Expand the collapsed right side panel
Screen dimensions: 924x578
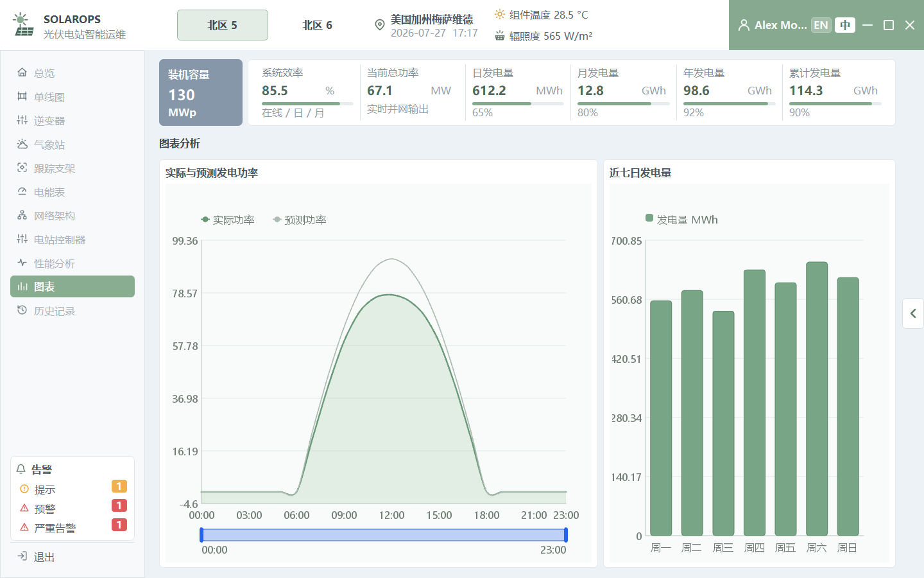pos(913,313)
